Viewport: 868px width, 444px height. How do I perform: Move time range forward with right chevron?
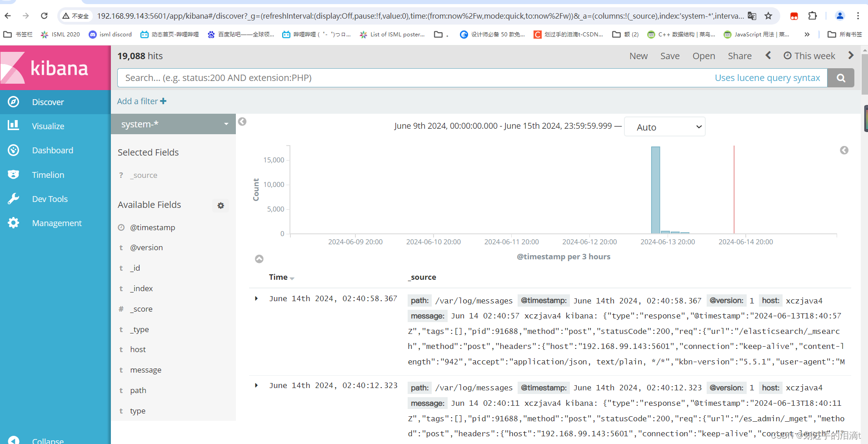tap(851, 55)
